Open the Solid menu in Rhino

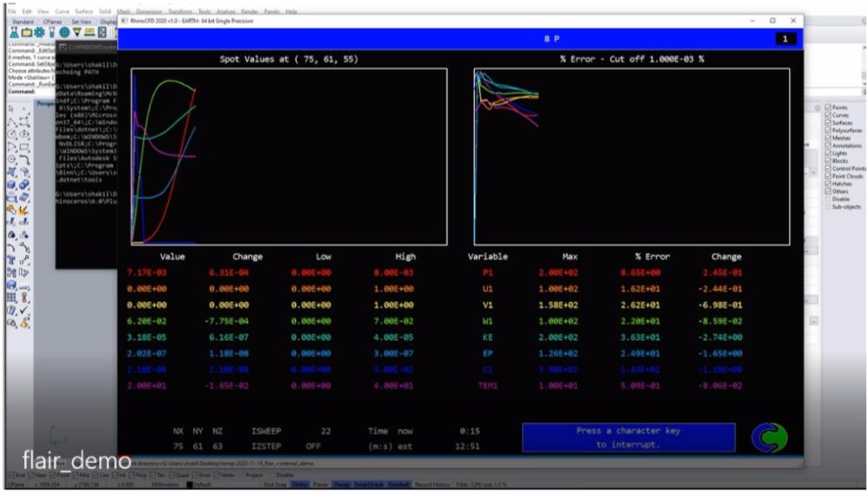pyautogui.click(x=105, y=11)
